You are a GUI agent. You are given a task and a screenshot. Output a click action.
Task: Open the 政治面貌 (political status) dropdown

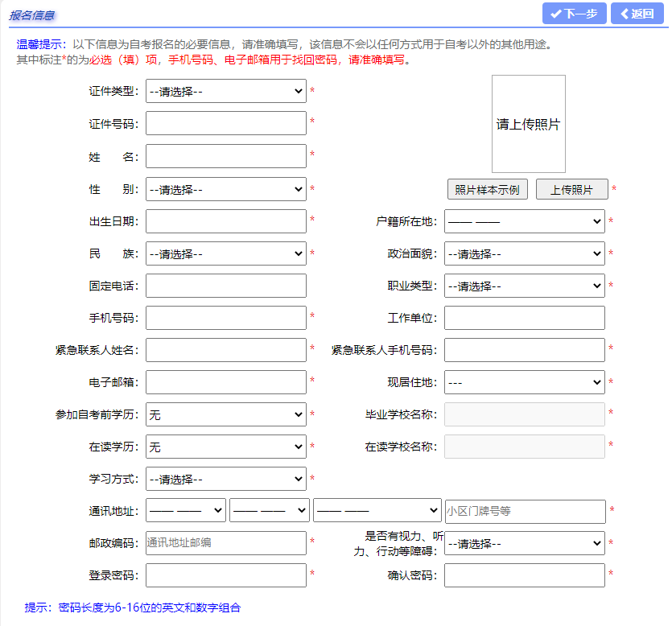[x=524, y=253]
